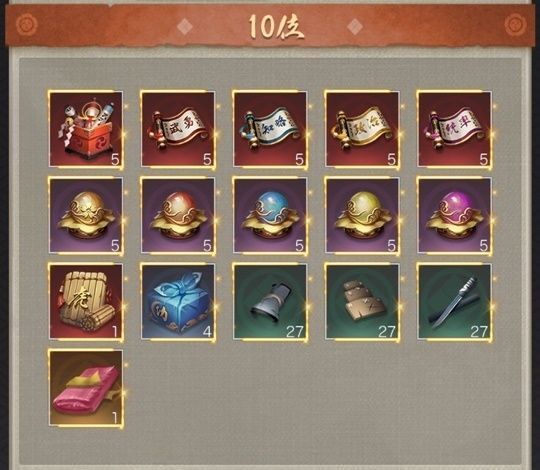Tap the gold orb item
Image resolution: width=540 pixels, height=470 pixels.
[x=86, y=216]
